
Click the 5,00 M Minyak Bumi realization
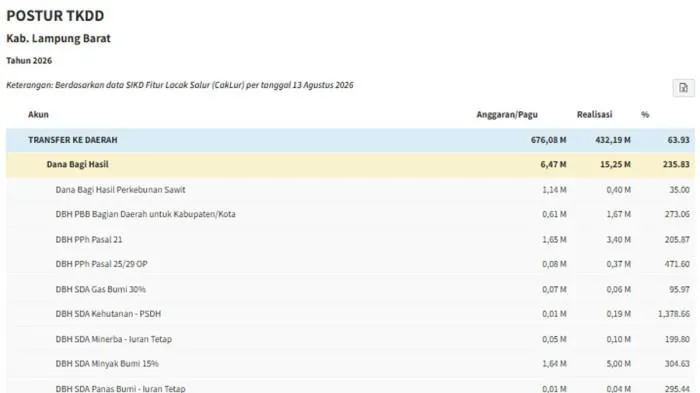[x=619, y=364]
